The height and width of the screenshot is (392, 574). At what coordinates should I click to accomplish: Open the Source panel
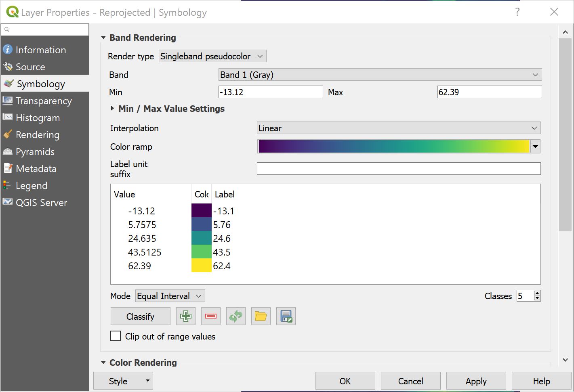pos(30,67)
